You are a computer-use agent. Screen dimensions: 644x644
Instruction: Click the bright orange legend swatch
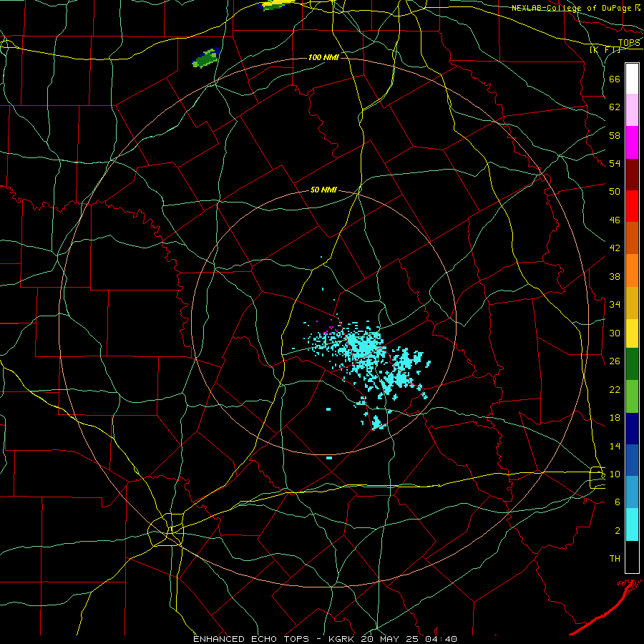coord(632,270)
